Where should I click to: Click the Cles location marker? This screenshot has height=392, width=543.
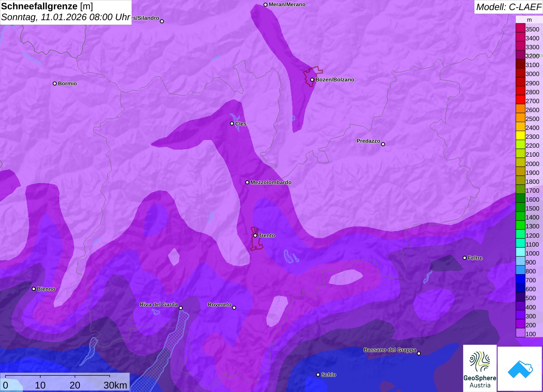232,124
